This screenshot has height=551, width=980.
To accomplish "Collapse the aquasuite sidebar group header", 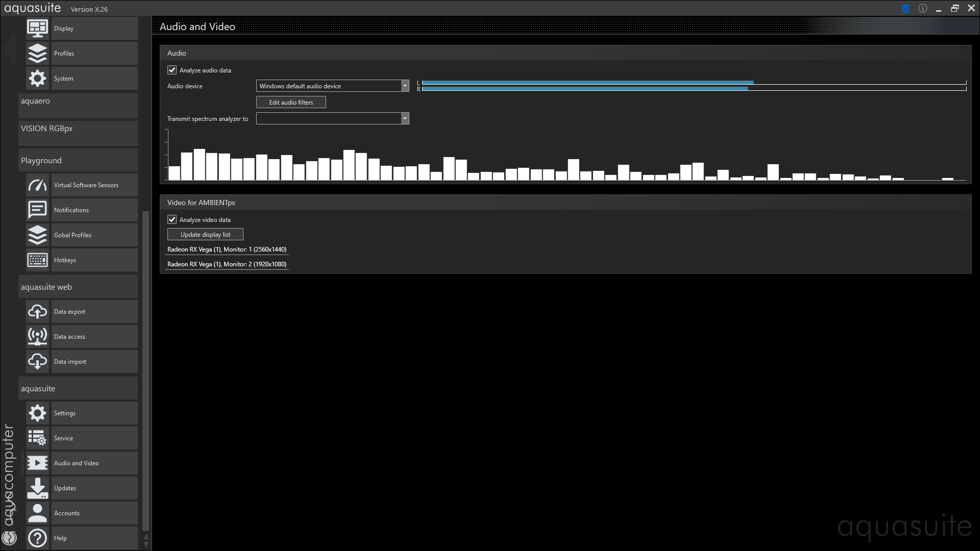I will click(x=78, y=388).
